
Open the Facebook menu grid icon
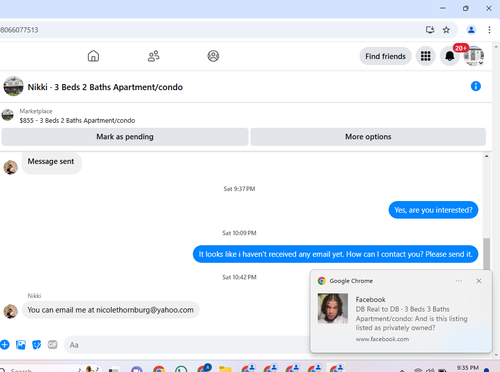[x=425, y=56]
